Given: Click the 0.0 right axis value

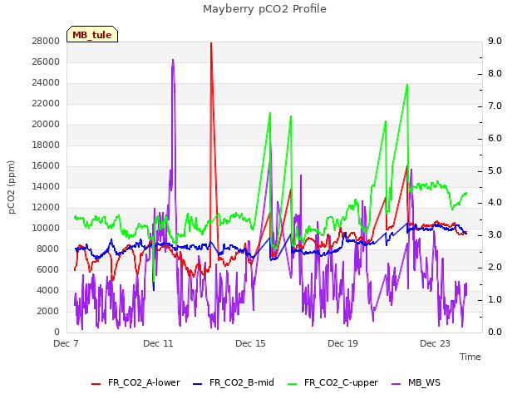Looking at the screenshot, I should pyautogui.click(x=495, y=332).
